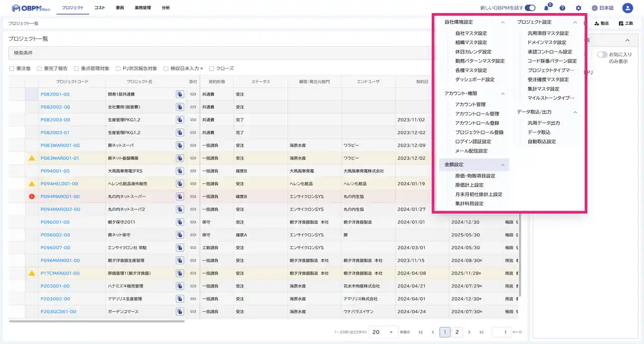Screen dimensions: 644x344
Task: Collapse the 自社環境設定 section
Action: (x=503, y=23)
